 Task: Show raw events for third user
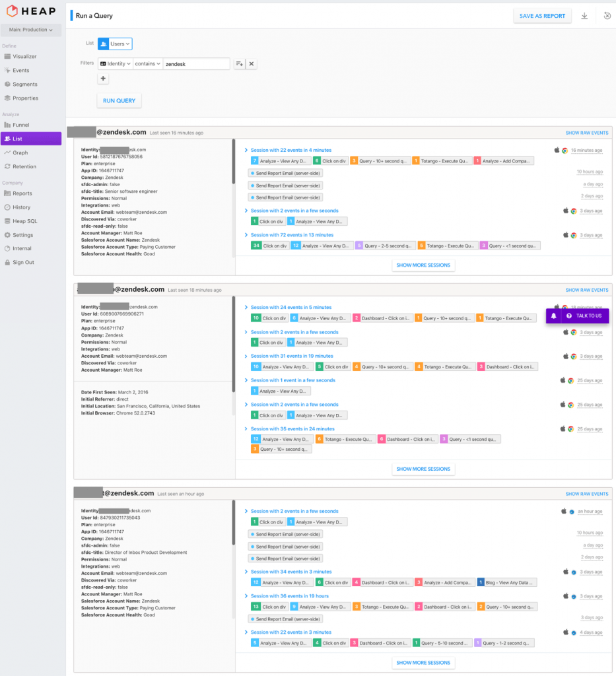point(587,494)
